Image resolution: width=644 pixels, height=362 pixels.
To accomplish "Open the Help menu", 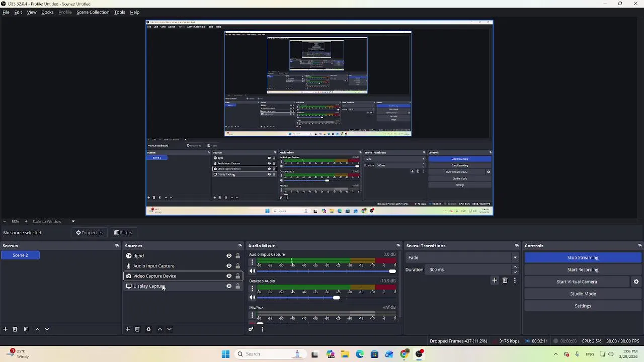I will pos(135,12).
